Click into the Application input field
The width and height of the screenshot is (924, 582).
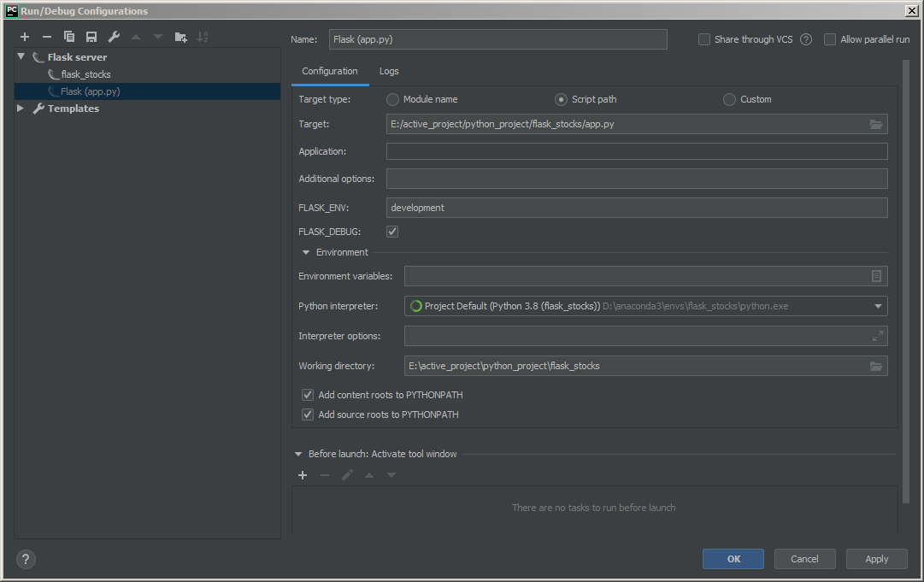coord(637,152)
